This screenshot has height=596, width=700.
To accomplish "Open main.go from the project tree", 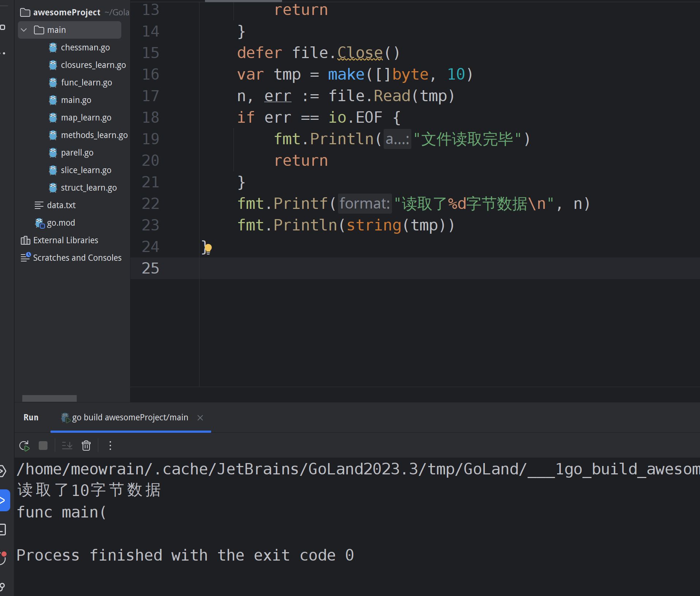I will click(76, 100).
